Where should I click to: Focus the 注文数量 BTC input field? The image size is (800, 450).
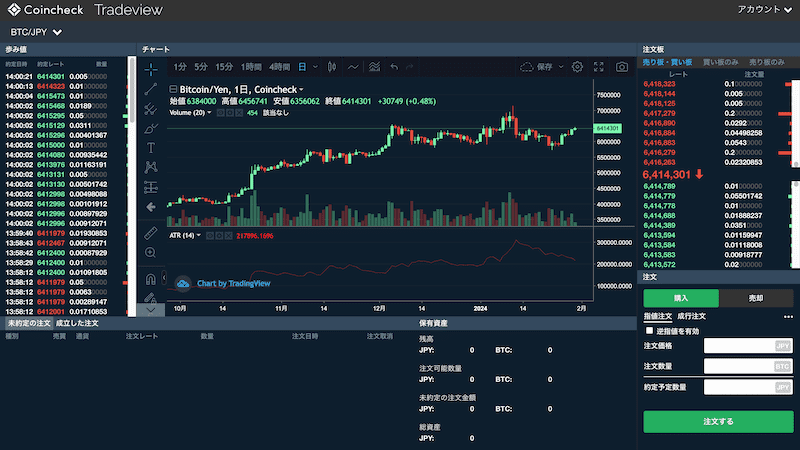coord(748,366)
